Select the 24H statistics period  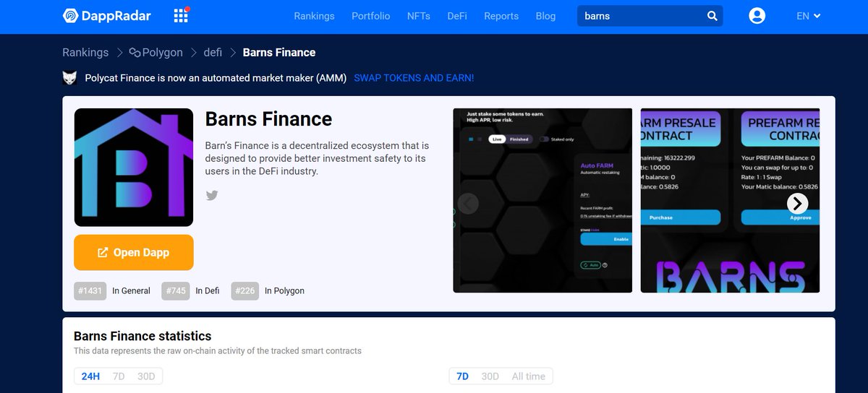point(90,376)
